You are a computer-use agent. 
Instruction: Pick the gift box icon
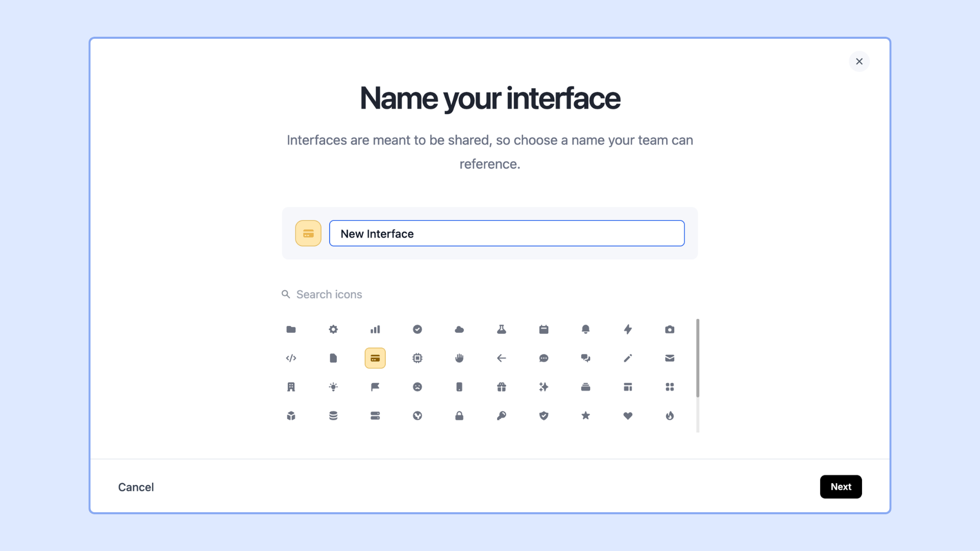pyautogui.click(x=502, y=387)
